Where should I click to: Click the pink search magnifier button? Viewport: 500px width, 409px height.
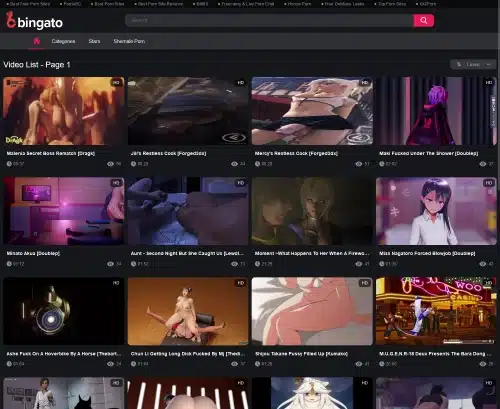[423, 20]
